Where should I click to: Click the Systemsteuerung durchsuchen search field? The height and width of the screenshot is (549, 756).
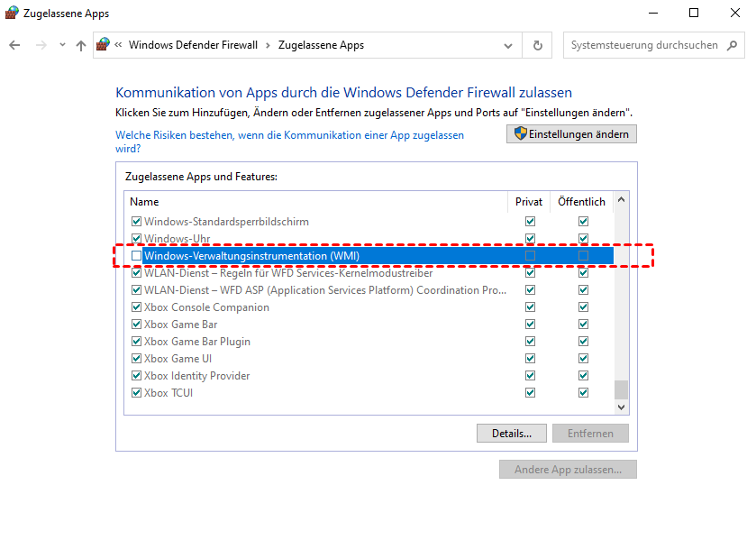pyautogui.click(x=643, y=45)
